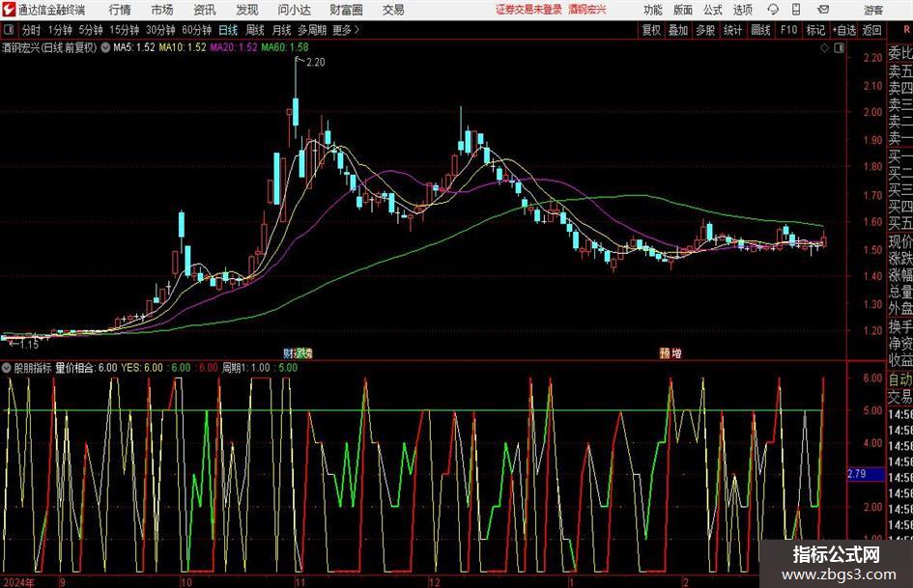Open the 财富圈 menu
Image resolution: width=913 pixels, height=588 pixels.
[x=346, y=10]
